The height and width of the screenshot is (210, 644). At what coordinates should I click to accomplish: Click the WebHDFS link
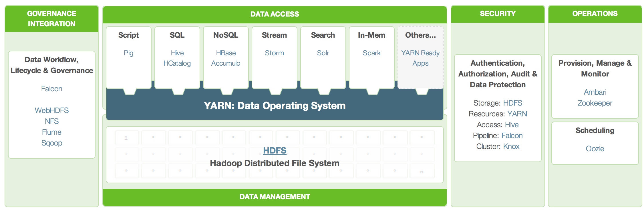[51, 110]
